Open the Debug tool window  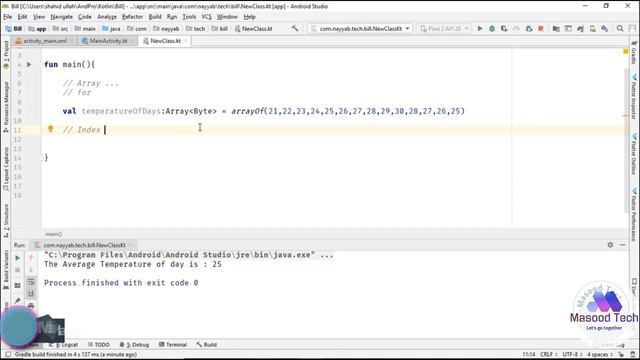pos(135,344)
